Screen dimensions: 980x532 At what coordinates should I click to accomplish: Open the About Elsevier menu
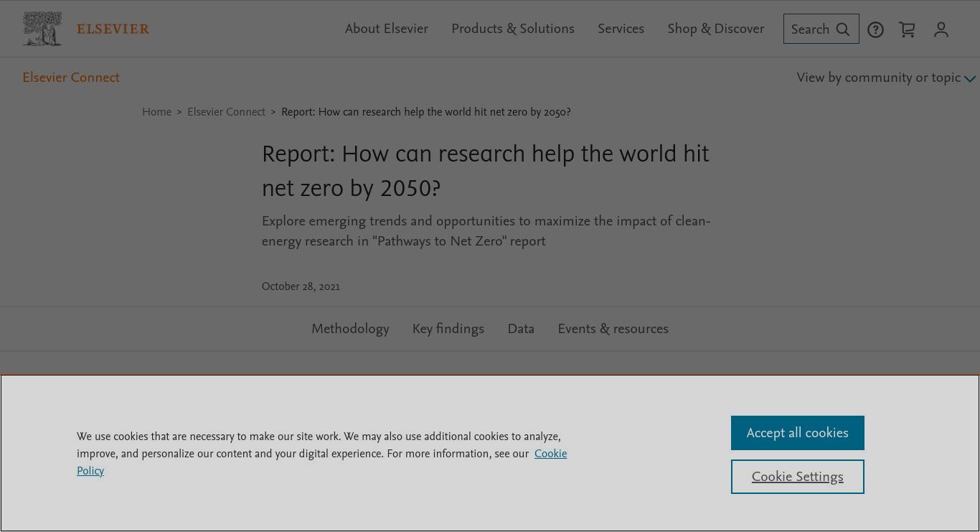coord(387,29)
